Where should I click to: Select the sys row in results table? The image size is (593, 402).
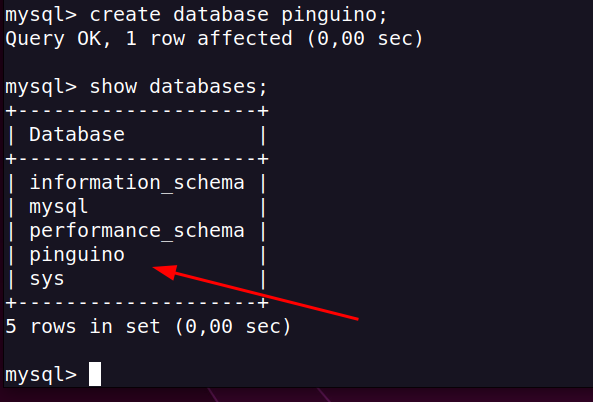tap(137, 279)
